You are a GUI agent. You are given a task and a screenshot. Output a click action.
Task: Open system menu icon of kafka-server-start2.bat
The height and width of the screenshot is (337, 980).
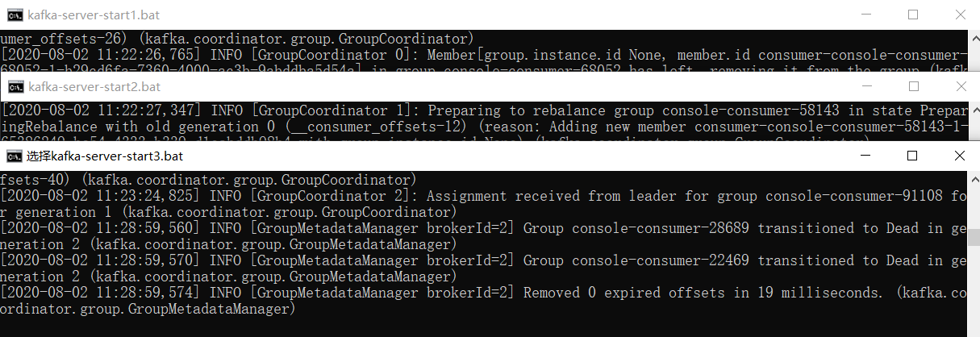click(x=13, y=86)
